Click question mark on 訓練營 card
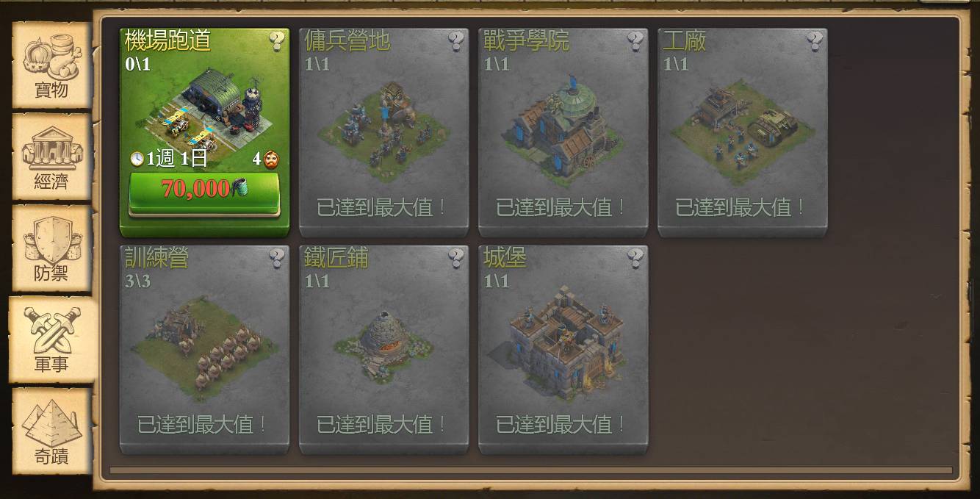 click(x=276, y=257)
